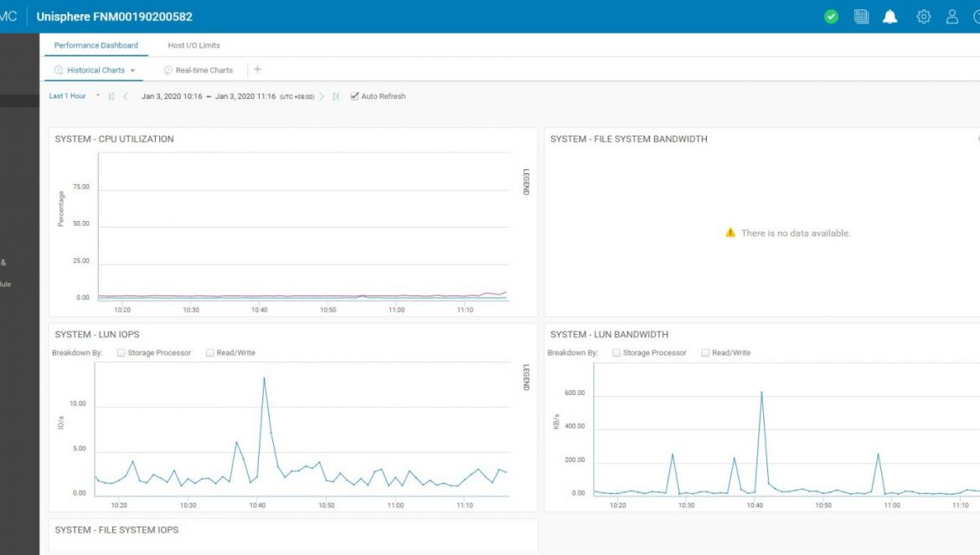The height and width of the screenshot is (555, 980).
Task: Open the settings gear icon
Action: coord(923,17)
